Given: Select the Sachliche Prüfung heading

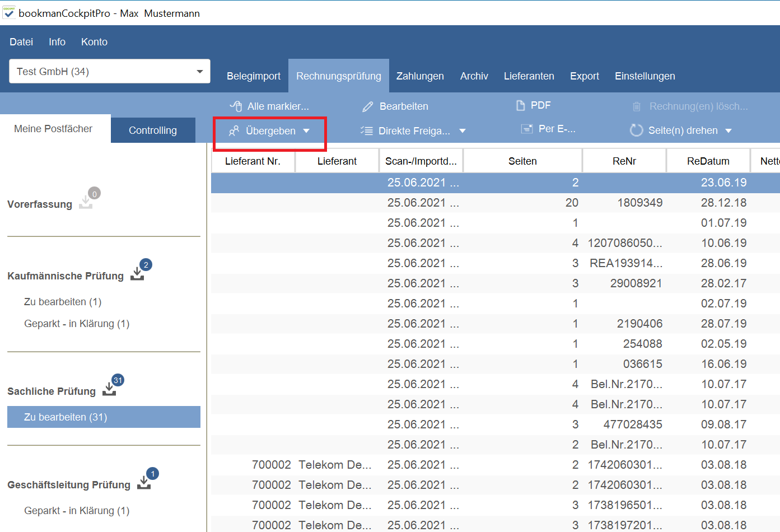Looking at the screenshot, I should pyautogui.click(x=52, y=391).
